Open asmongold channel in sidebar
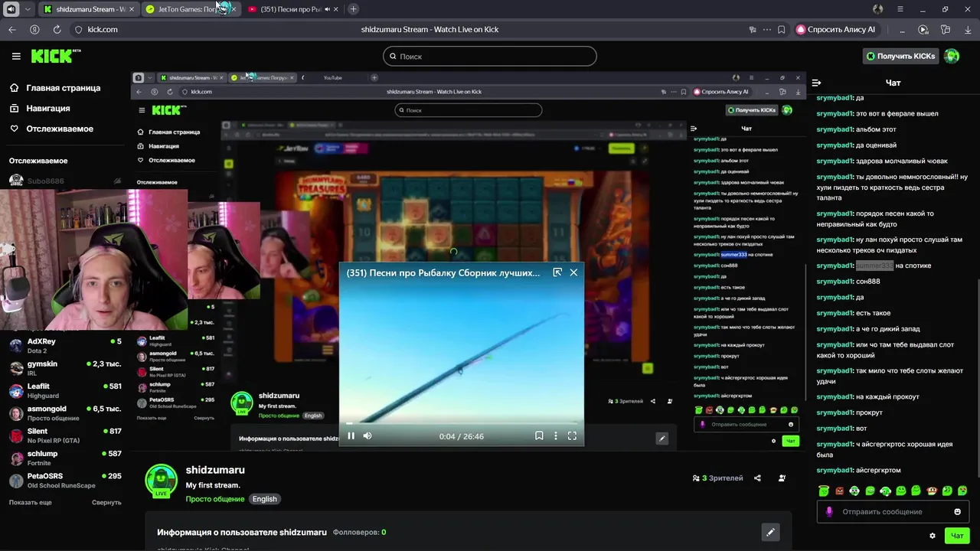Screen dimensions: 980x551 point(65,413)
